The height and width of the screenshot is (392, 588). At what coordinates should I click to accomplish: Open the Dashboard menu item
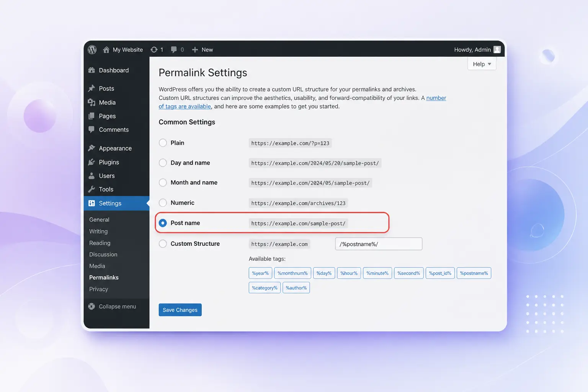coord(114,70)
